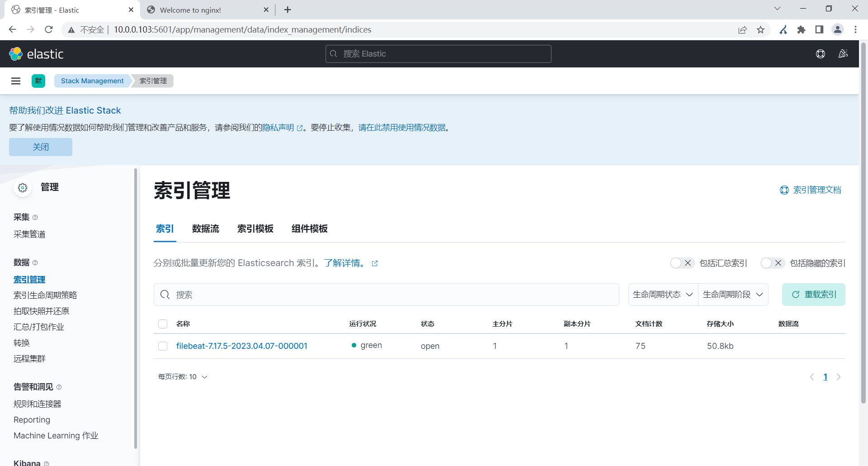Switch to the 数据流 tab
The width and height of the screenshot is (868, 466).
pyautogui.click(x=206, y=229)
